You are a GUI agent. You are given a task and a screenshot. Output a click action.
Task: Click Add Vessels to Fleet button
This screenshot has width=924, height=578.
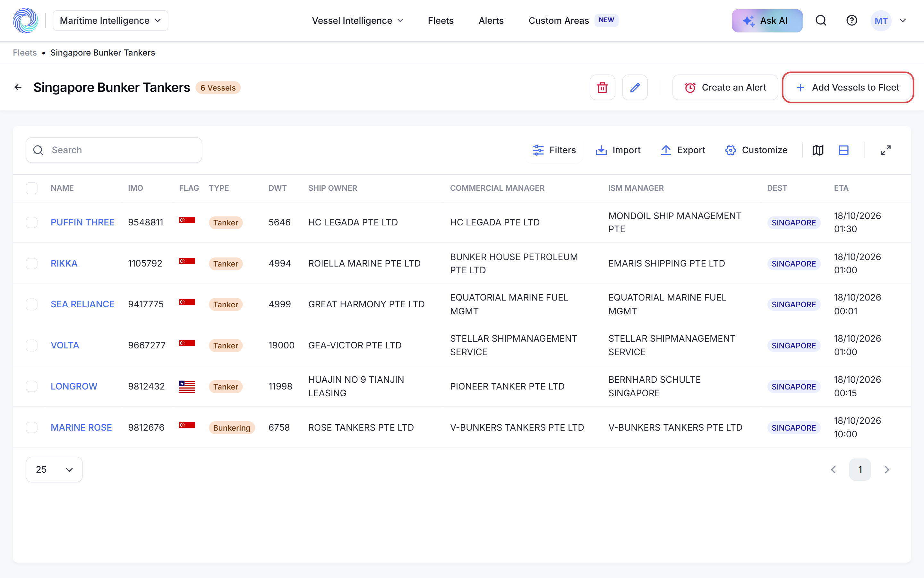click(x=848, y=88)
